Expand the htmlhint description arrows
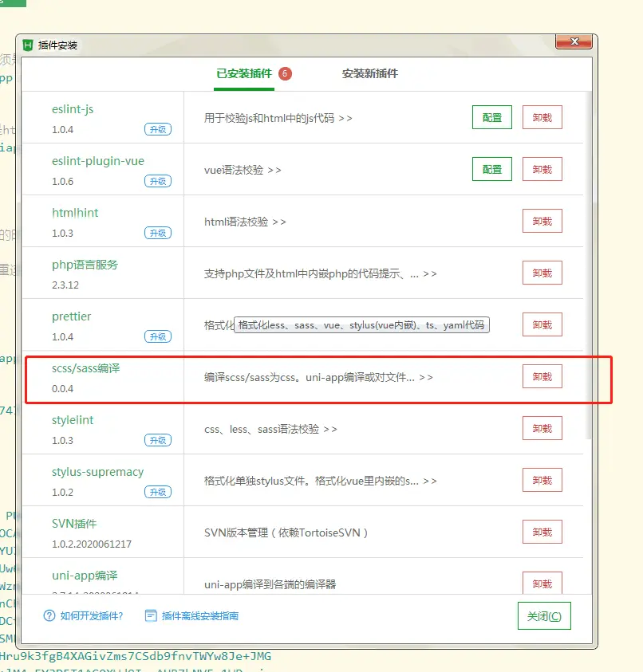Screen dimensions: 643x672 [278, 222]
